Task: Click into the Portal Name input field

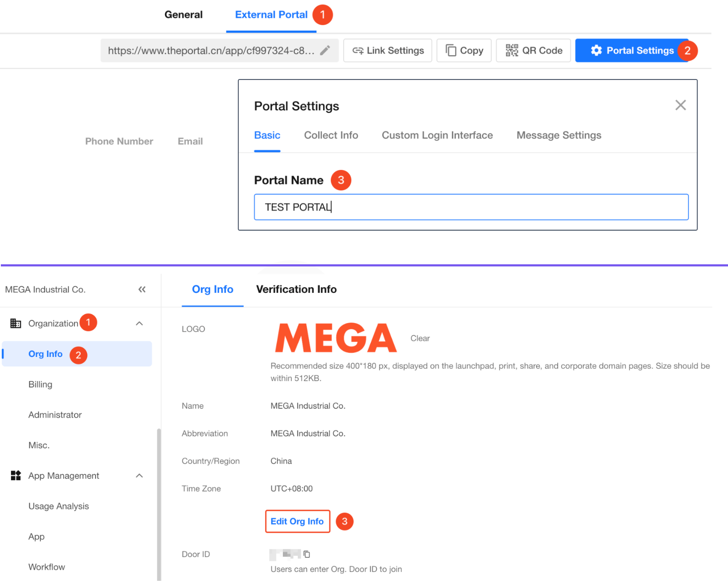Action: (471, 207)
